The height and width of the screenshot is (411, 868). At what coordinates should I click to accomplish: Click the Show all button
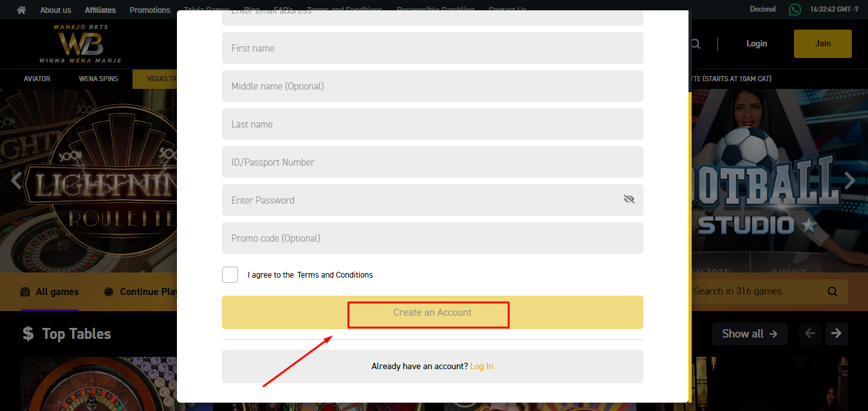[x=749, y=334]
